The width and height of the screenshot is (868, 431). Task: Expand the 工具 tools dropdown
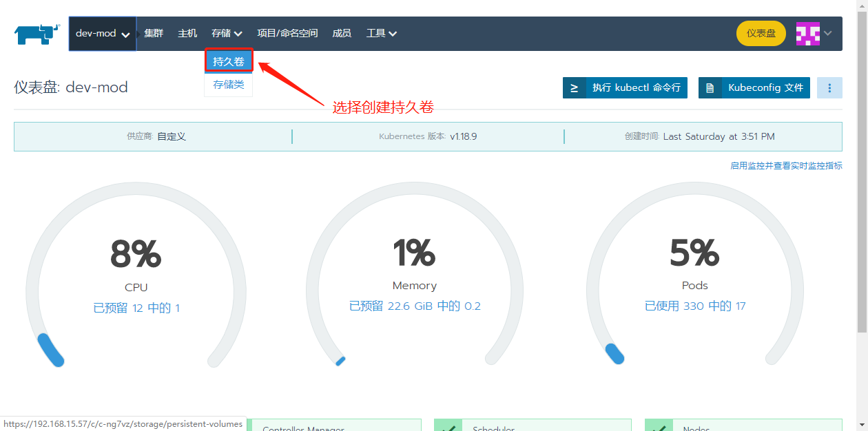pyautogui.click(x=381, y=32)
